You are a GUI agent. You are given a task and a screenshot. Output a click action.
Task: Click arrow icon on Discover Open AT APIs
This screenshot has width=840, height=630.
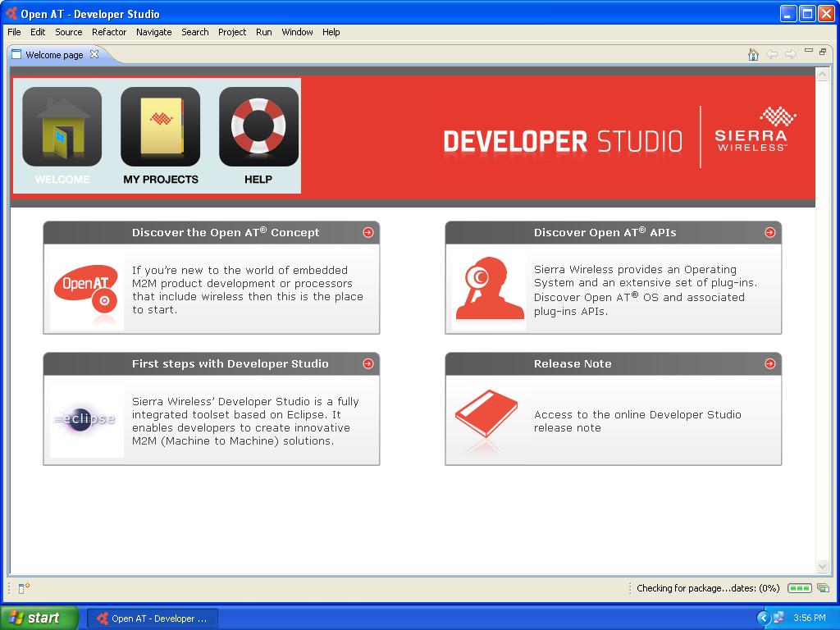coord(769,232)
